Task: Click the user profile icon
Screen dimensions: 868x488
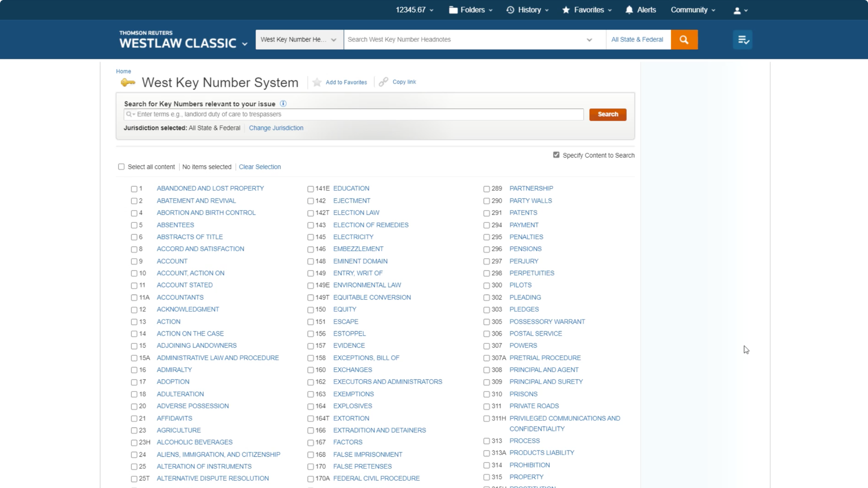Action: tap(737, 10)
